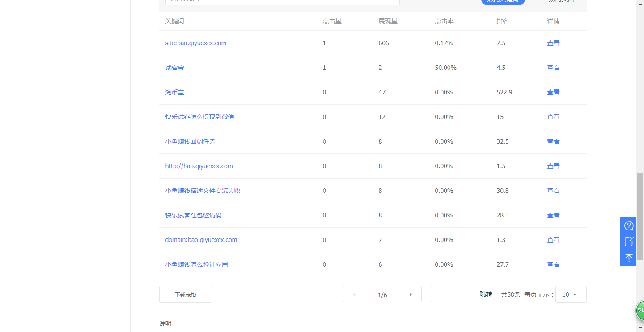
Task: Open the help question-mark icon
Action: pos(629,226)
